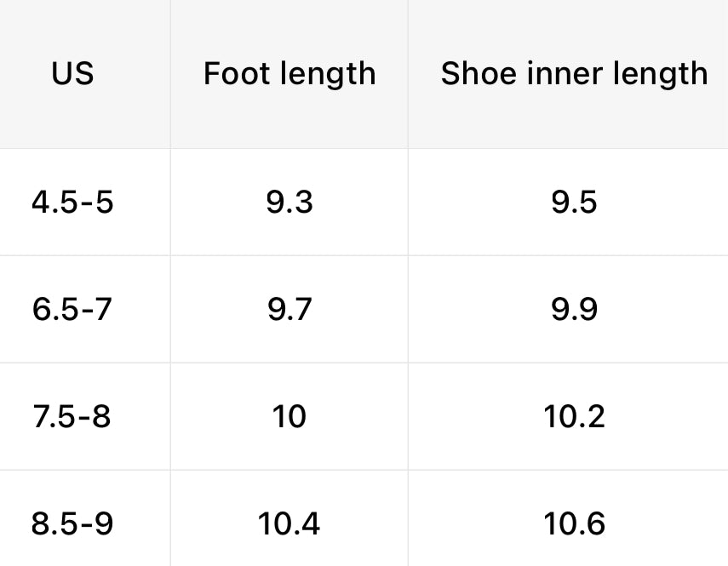
Task: Click the 9.9 shoe inner length
Action: pos(574,309)
